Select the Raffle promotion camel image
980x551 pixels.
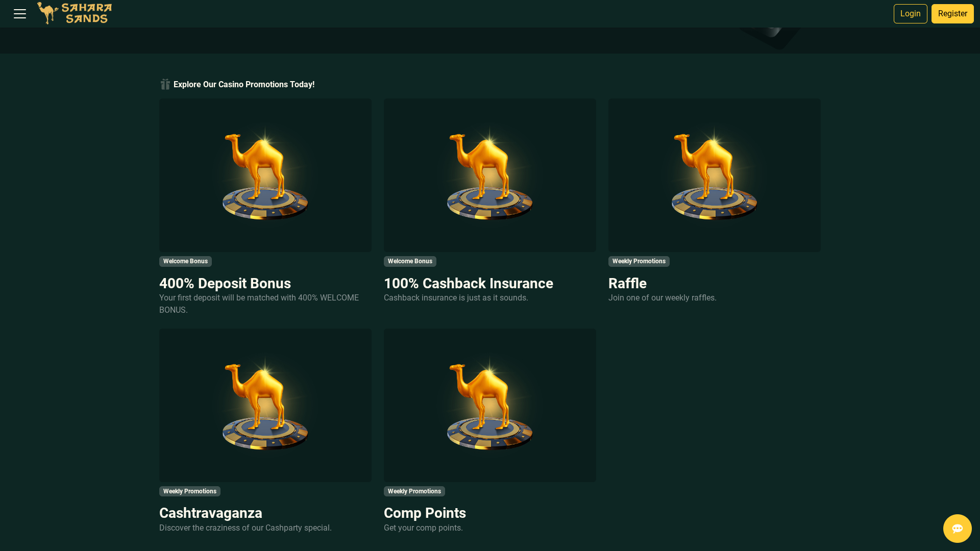coord(714,175)
